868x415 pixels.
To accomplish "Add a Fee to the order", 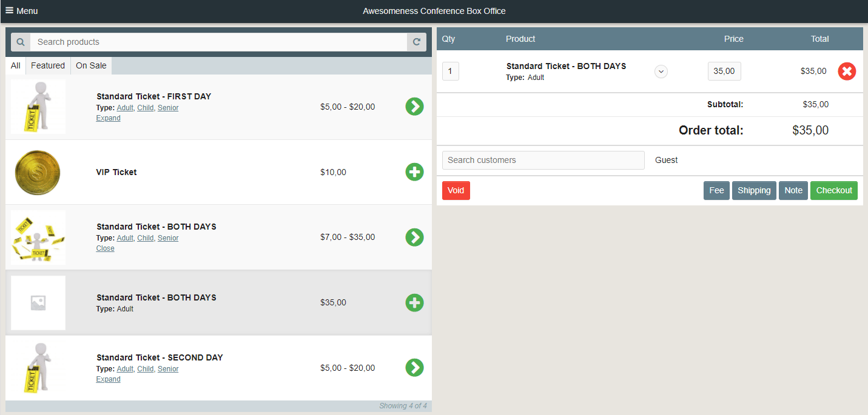I will point(716,190).
